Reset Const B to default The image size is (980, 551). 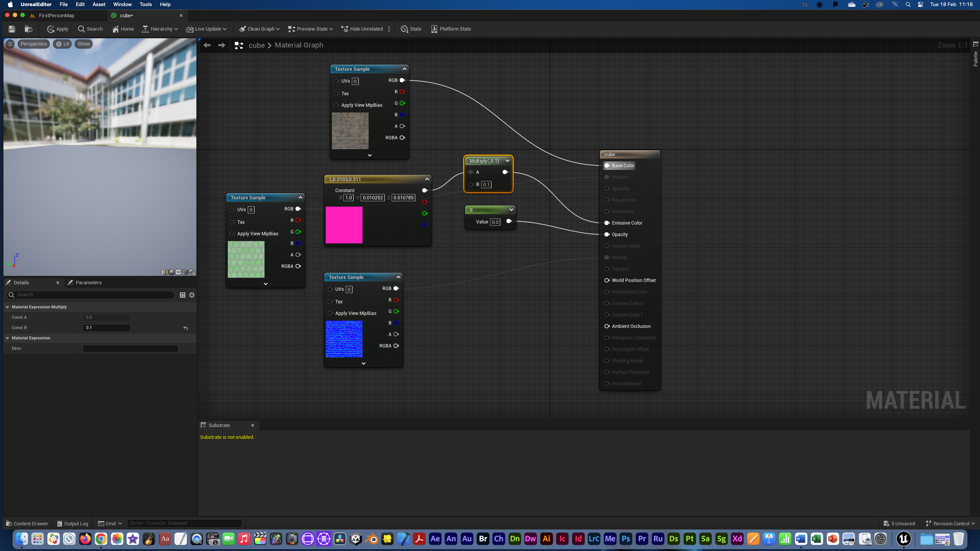point(186,328)
